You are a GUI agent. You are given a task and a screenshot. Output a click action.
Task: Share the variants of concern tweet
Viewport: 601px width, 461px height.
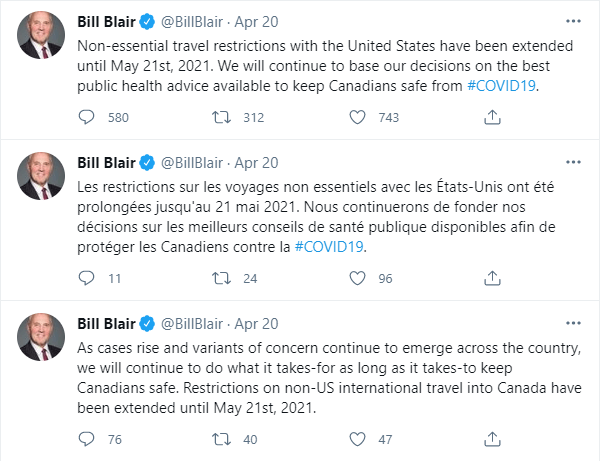pos(492,438)
